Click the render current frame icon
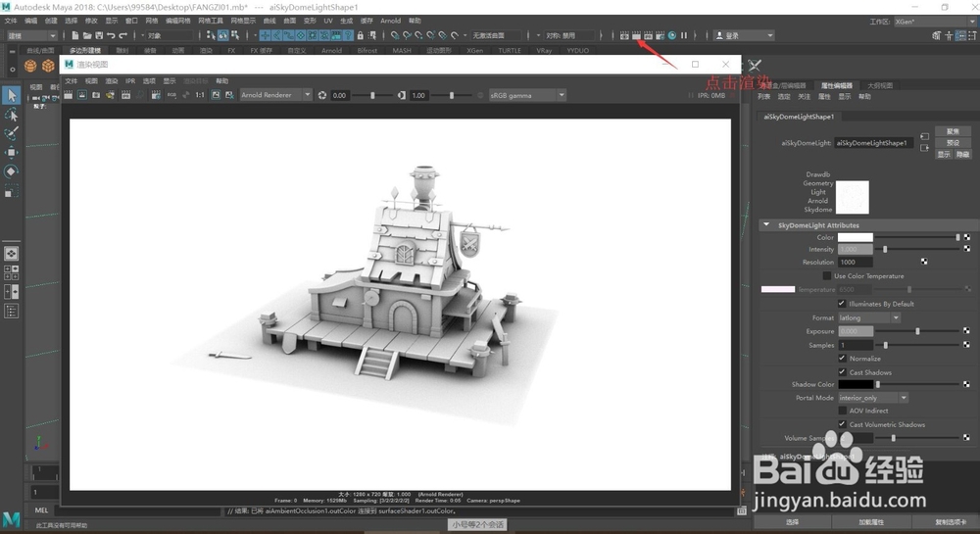Viewport: 980px width, 534px height. [x=636, y=35]
